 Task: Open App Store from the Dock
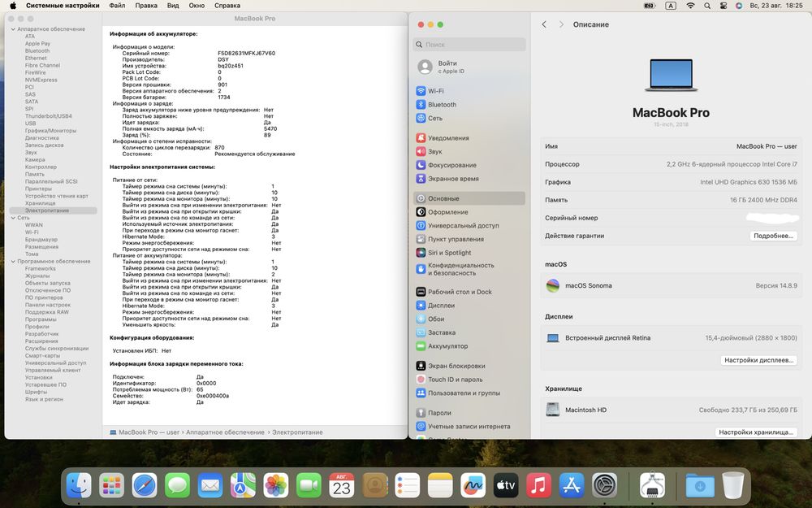tap(572, 486)
